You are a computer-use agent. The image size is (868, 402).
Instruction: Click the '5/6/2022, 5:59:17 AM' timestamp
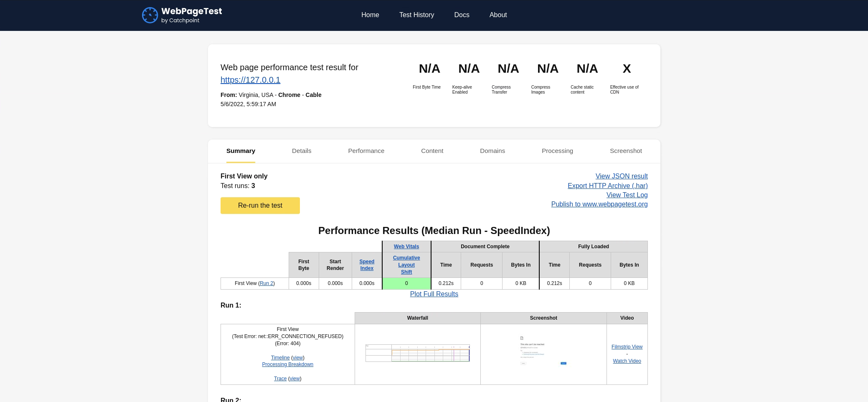pyautogui.click(x=248, y=104)
